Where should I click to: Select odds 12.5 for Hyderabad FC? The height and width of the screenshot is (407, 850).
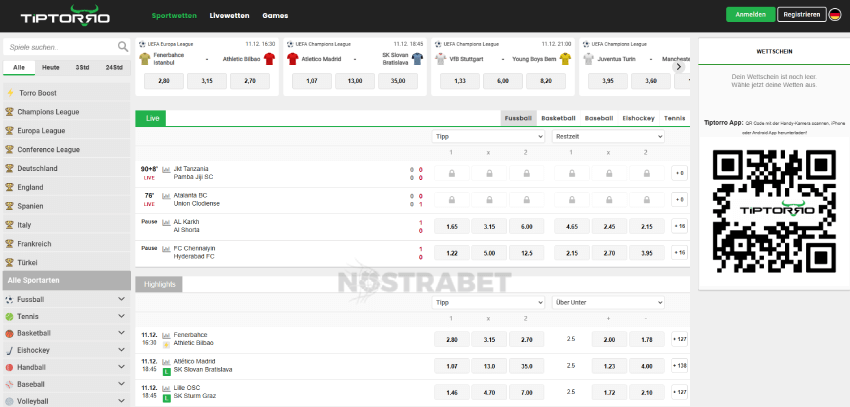[526, 253]
